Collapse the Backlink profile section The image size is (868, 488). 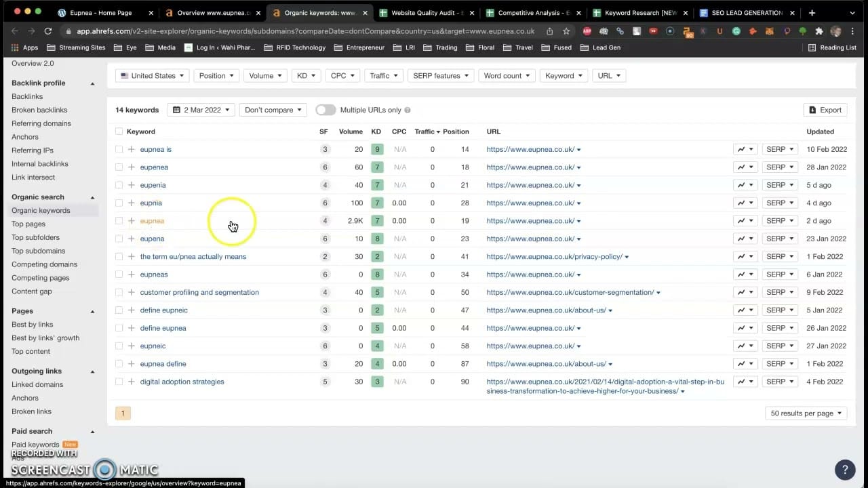pos(93,83)
